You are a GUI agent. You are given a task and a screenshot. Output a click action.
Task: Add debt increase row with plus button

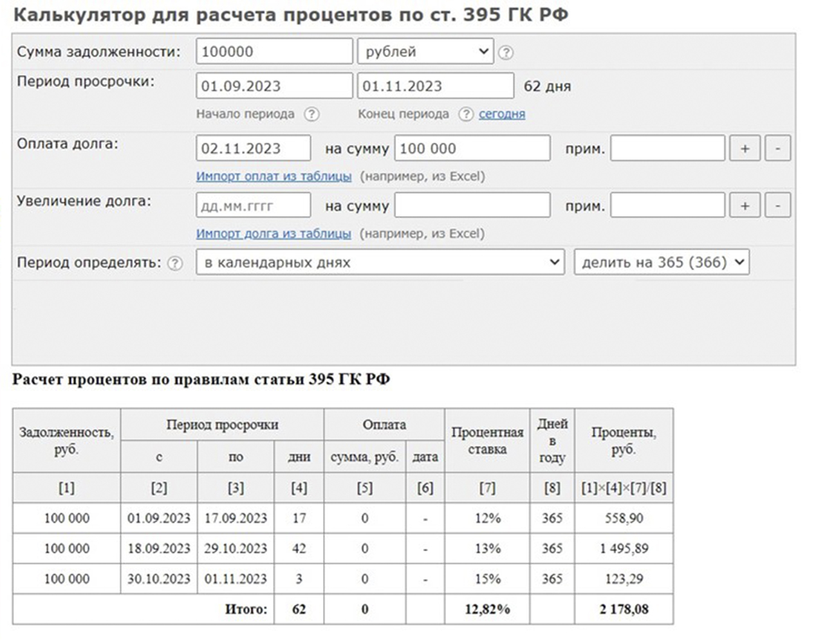click(745, 206)
